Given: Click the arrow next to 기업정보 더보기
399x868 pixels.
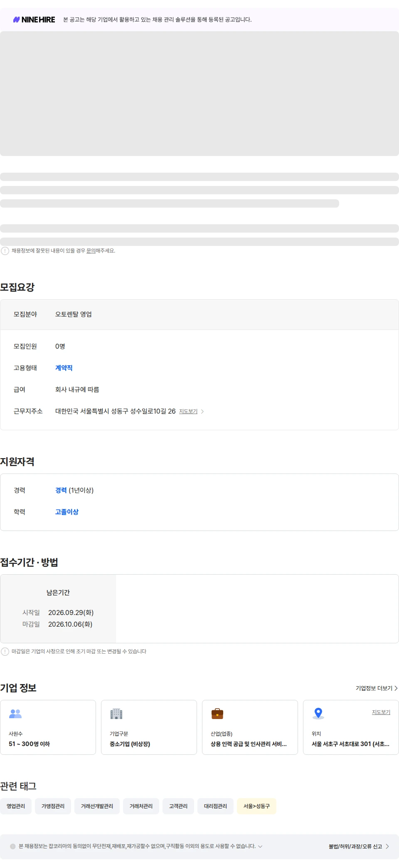Looking at the screenshot, I should (396, 688).
